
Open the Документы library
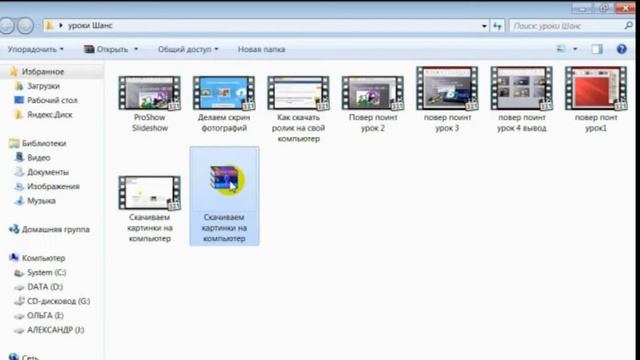[x=48, y=172]
